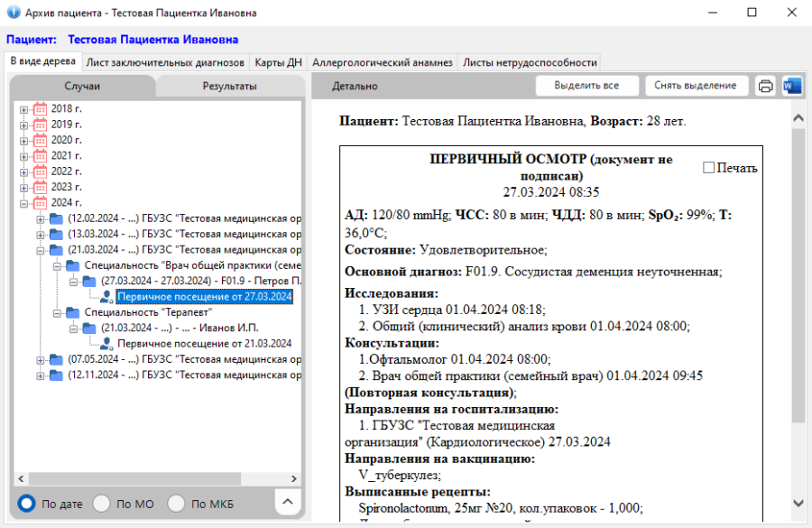Click the "Снять выделение" button
The height and width of the screenshot is (528, 812).
pos(696,86)
